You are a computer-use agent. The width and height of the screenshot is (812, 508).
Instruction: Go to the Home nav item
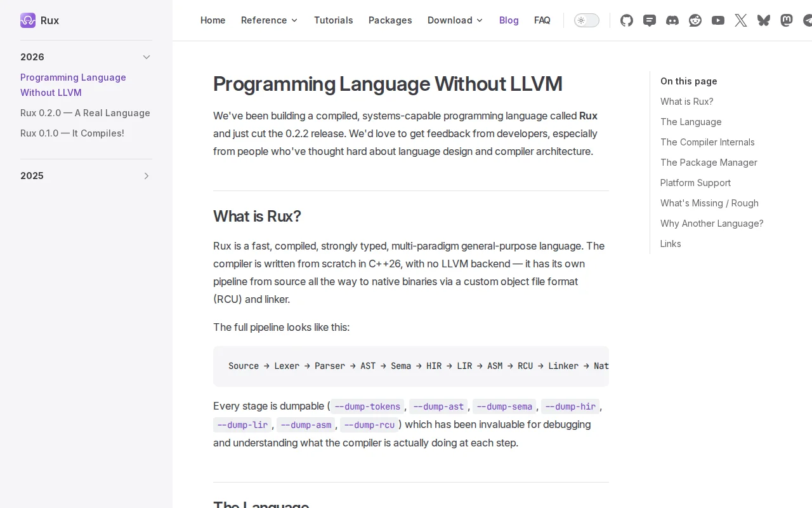(213, 20)
